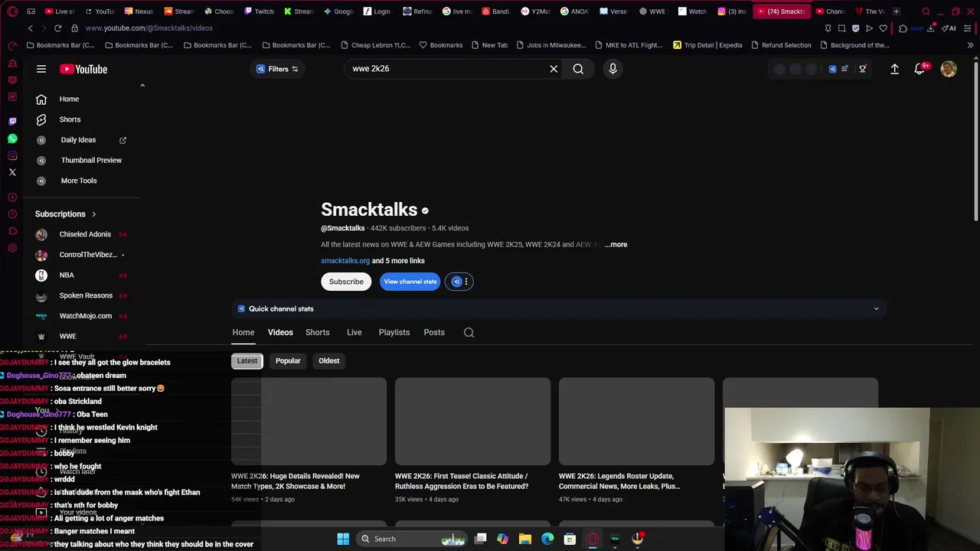Open WhatsApp in Opera sidebar
This screenshot has height=551, width=980.
click(x=12, y=139)
